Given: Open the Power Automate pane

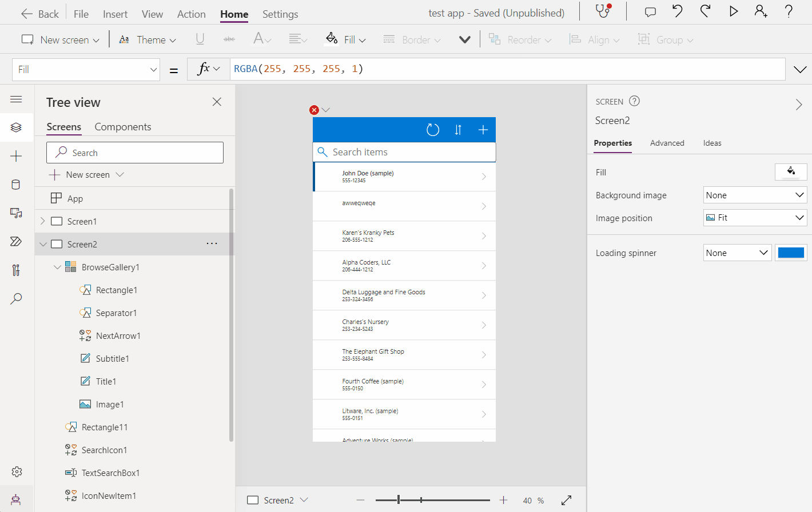Looking at the screenshot, I should click(17, 241).
